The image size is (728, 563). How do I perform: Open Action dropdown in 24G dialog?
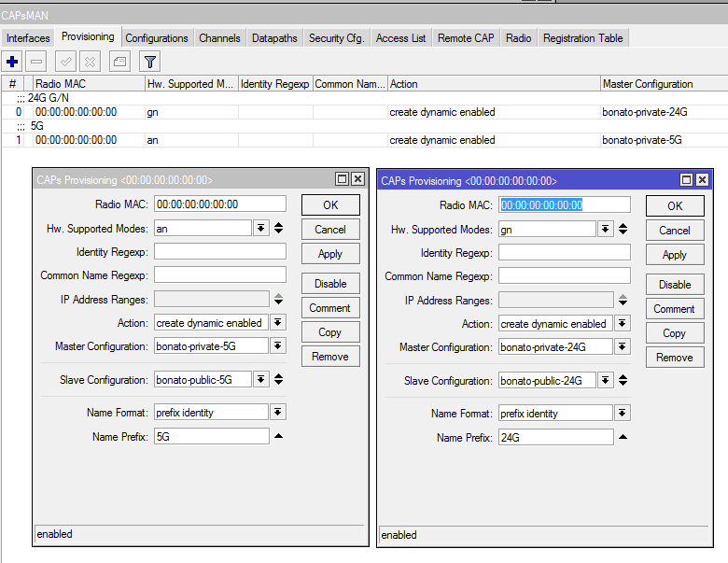point(623,323)
